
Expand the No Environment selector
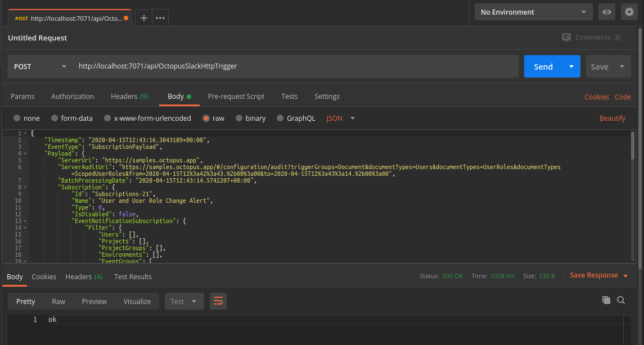(x=534, y=12)
